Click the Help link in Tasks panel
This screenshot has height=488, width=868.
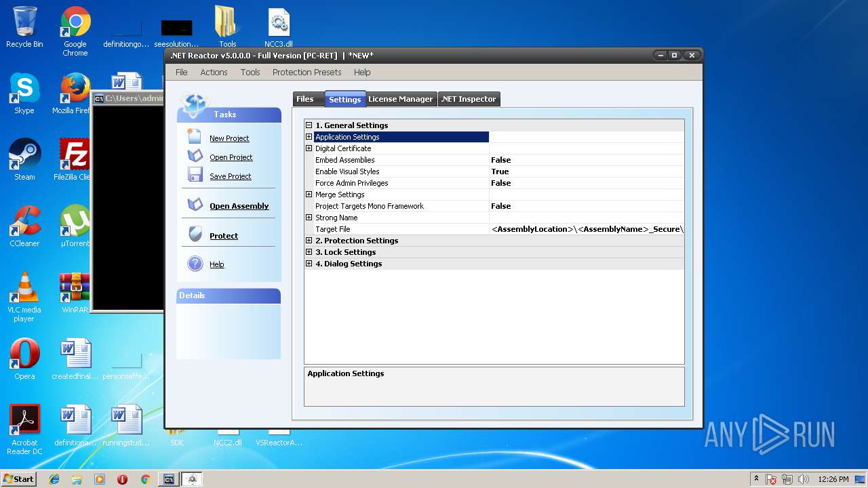216,264
